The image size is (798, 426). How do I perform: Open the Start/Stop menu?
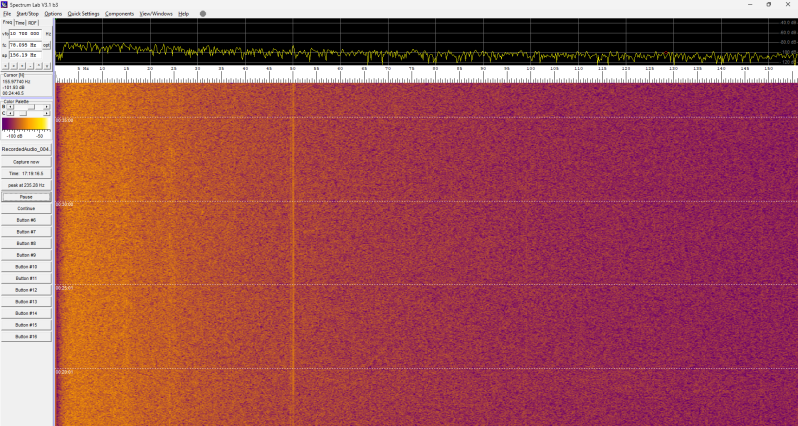coord(27,14)
